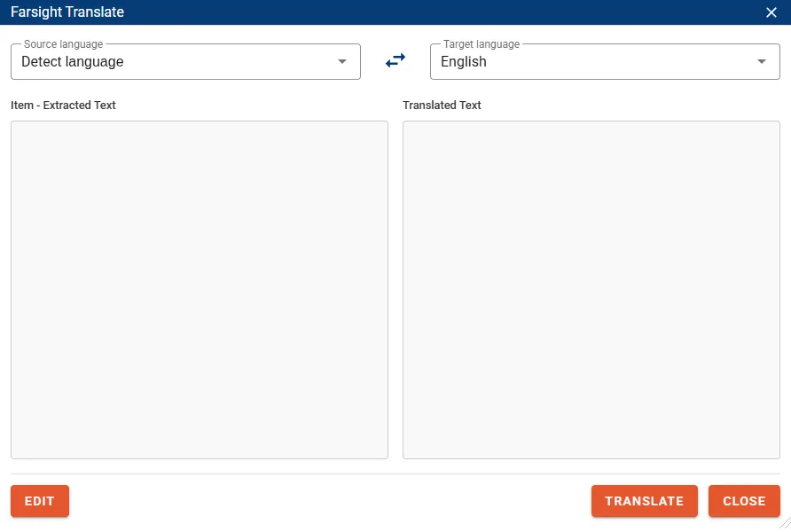Click the 'Target language' field label
The height and width of the screenshot is (532, 791).
pyautogui.click(x=482, y=44)
